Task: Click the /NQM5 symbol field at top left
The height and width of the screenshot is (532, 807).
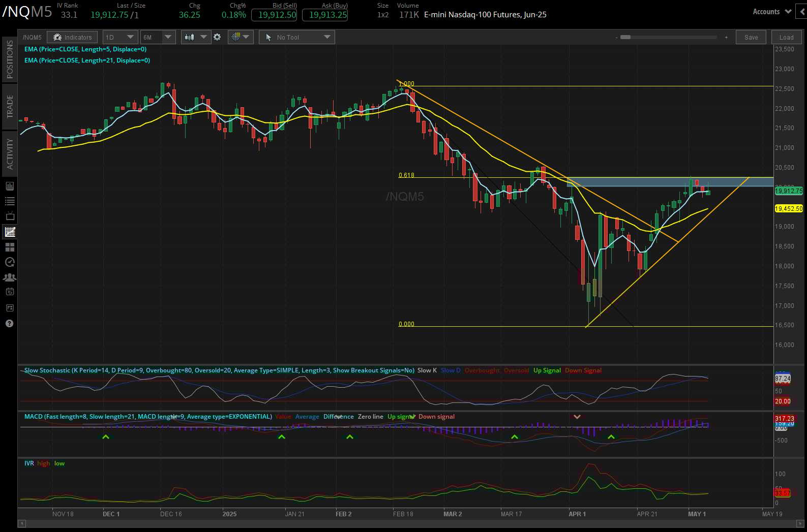Action: 27,12
